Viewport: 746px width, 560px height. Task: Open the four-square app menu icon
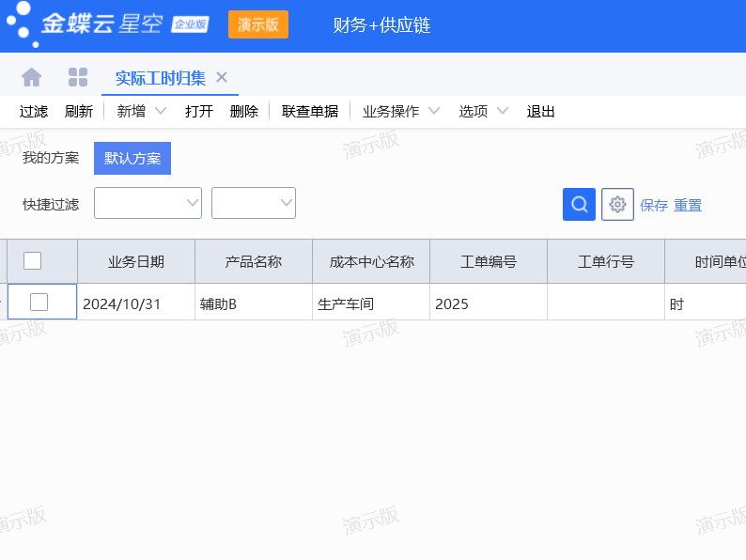(x=78, y=77)
